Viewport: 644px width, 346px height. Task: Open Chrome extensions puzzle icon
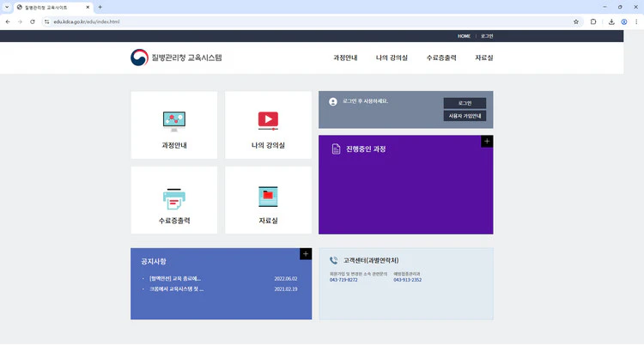pos(592,21)
